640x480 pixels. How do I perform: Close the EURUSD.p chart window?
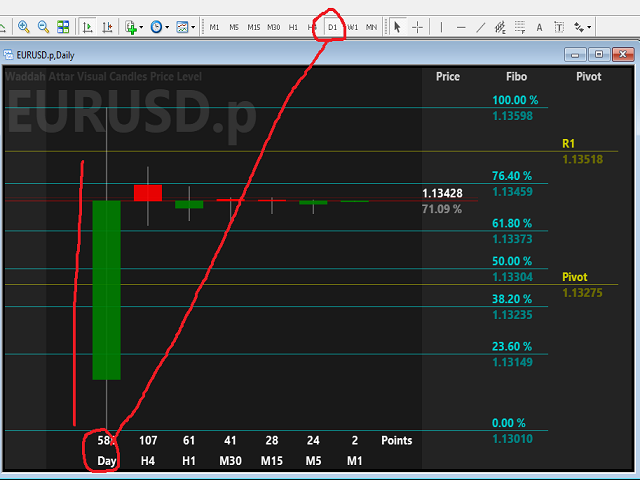[x=623, y=54]
